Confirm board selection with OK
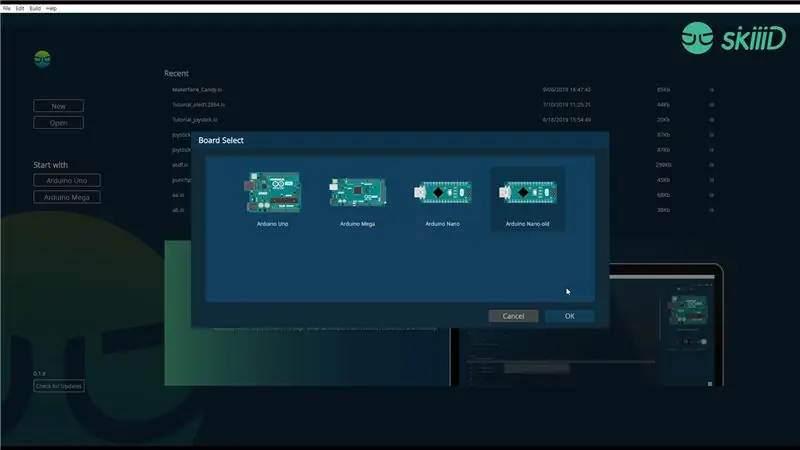Image resolution: width=800 pixels, height=450 pixels. (x=569, y=316)
